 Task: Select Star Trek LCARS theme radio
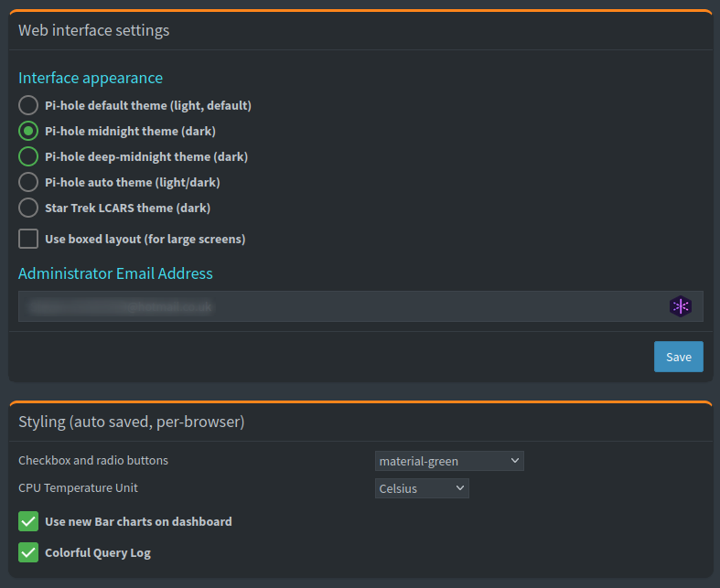(28, 208)
